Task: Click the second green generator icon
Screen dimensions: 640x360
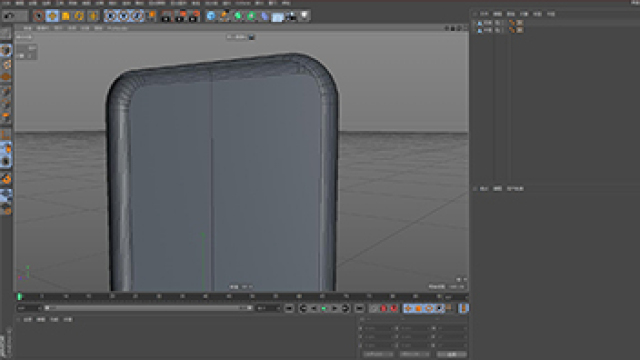Action: (x=251, y=16)
